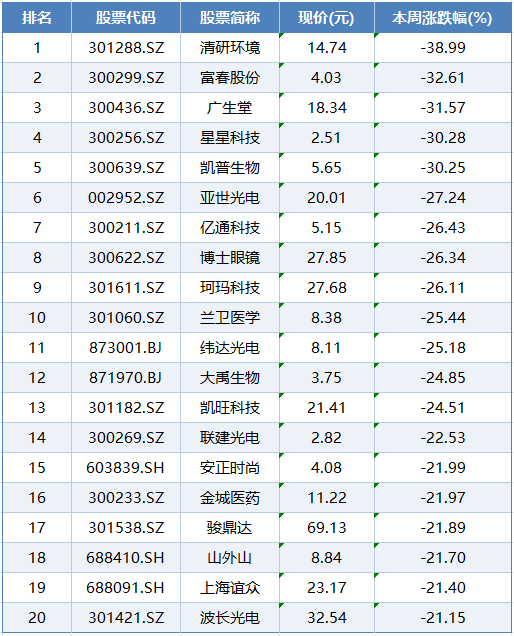Click the 股票简称 column header

point(230,17)
